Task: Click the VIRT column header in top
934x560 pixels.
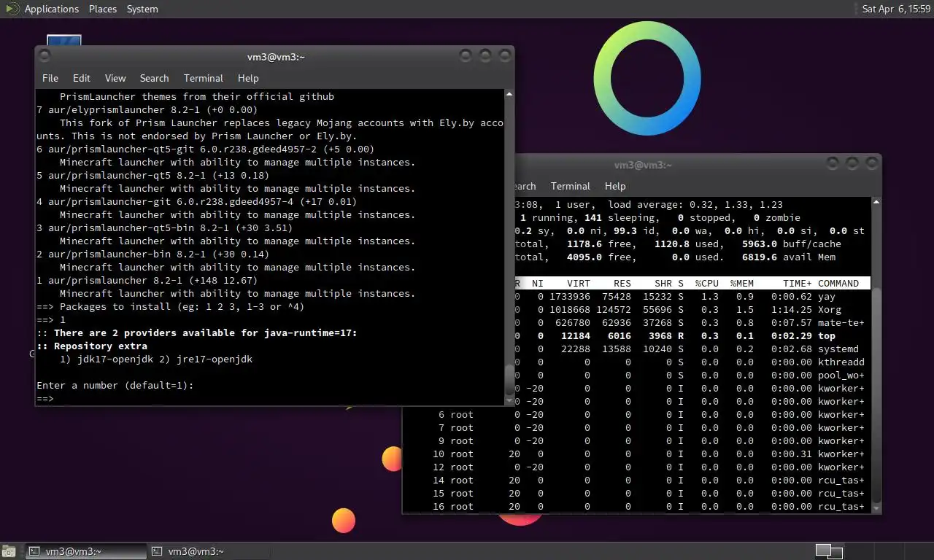Action: tap(579, 283)
